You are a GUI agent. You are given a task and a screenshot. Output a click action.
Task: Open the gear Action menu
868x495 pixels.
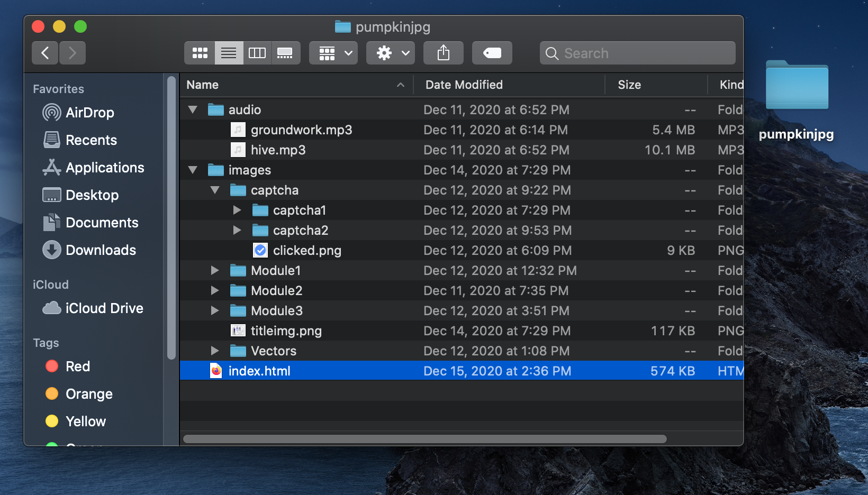point(391,53)
